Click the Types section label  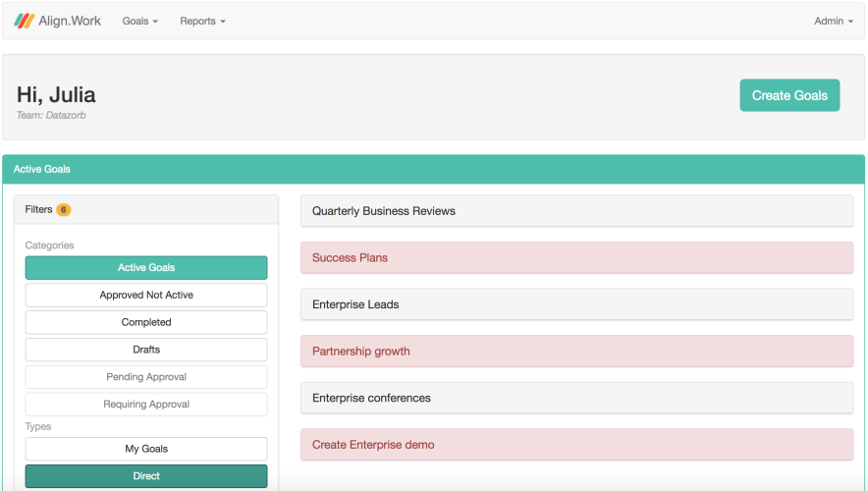pyautogui.click(x=38, y=426)
